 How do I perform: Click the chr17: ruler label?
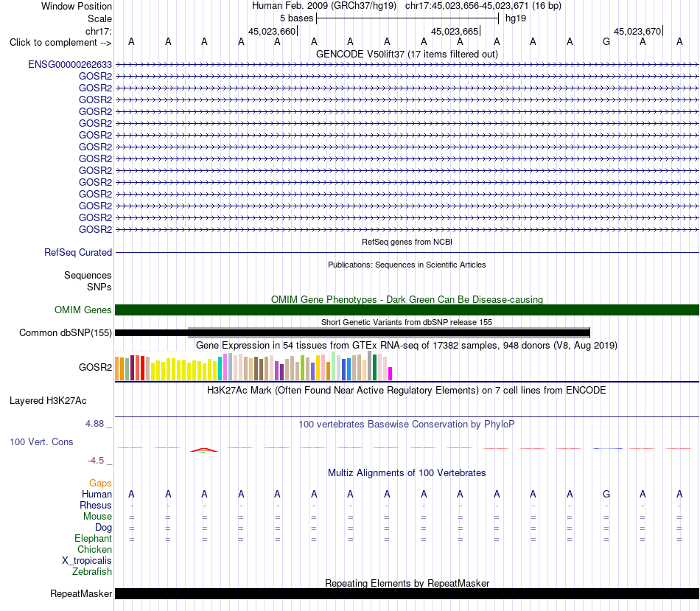[x=98, y=31]
